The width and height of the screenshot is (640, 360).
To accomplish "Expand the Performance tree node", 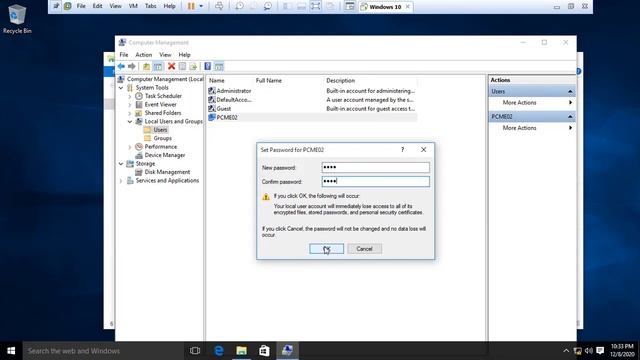I will tap(130, 147).
